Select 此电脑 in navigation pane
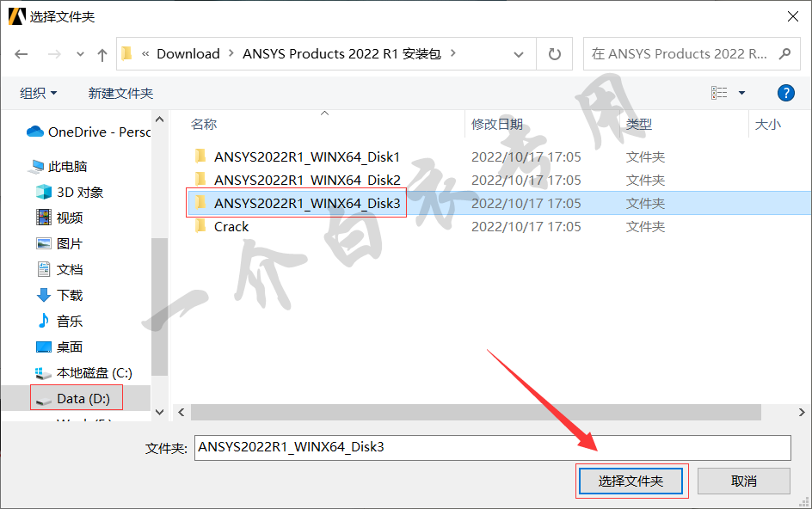The width and height of the screenshot is (812, 509). (59, 167)
